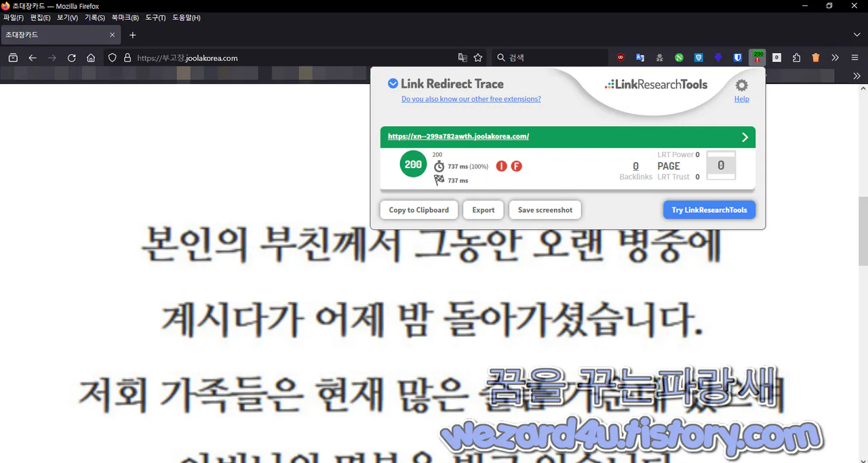Open the green N extension icon
Screen dimensions: 868x463
[x=679, y=58]
